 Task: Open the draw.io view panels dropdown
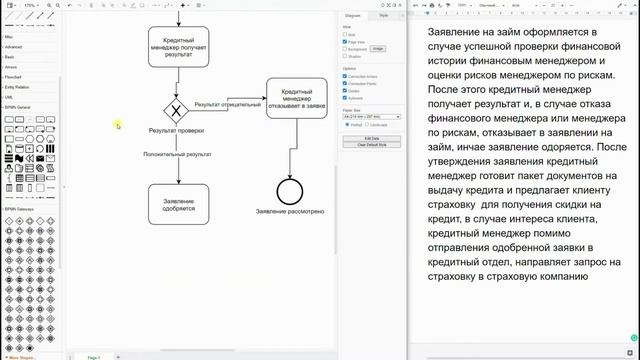(x=11, y=5)
